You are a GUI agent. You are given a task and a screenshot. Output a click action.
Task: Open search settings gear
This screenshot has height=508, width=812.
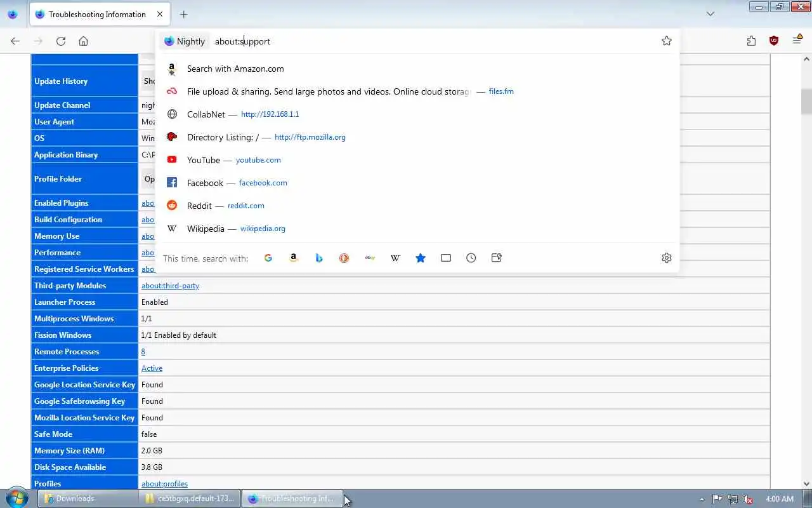pyautogui.click(x=666, y=258)
